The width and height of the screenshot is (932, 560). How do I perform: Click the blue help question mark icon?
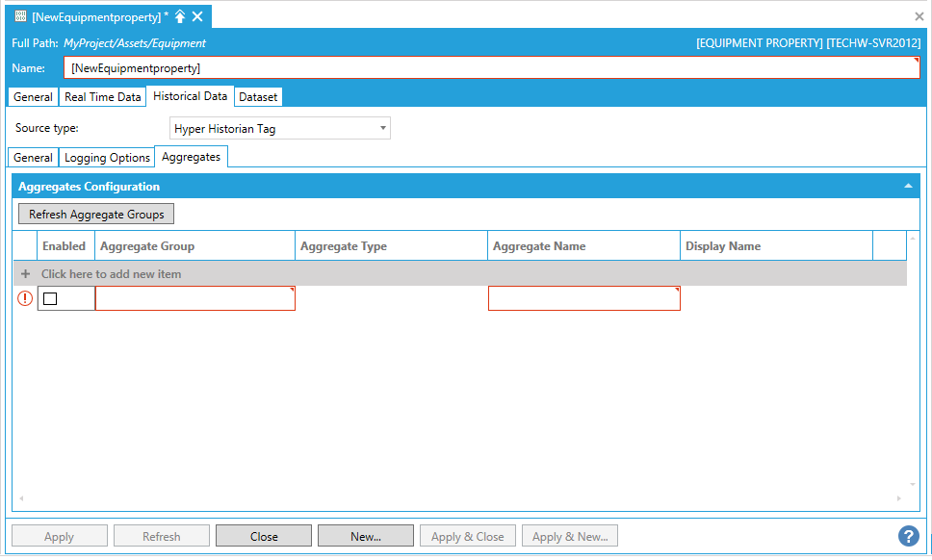click(908, 536)
